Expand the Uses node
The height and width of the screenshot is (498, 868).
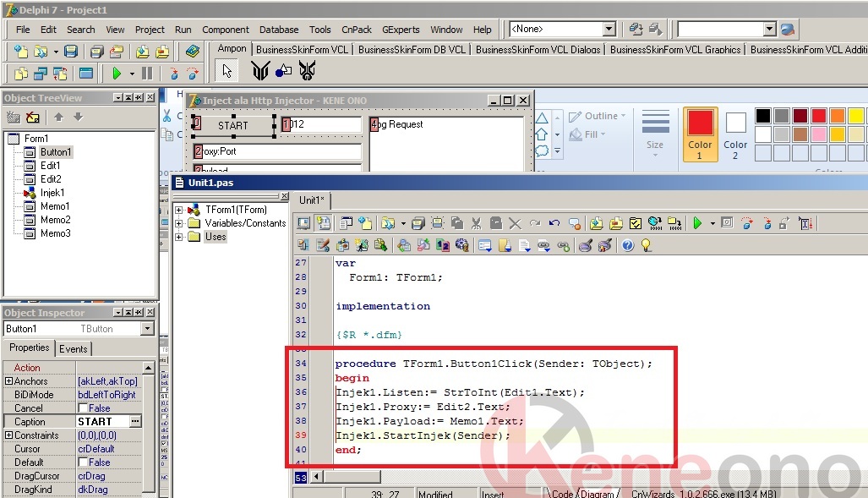[179, 237]
